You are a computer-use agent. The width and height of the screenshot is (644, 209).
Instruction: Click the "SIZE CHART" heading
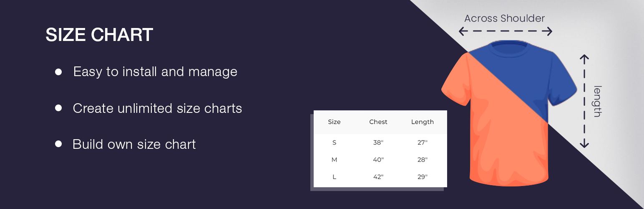[x=99, y=35]
